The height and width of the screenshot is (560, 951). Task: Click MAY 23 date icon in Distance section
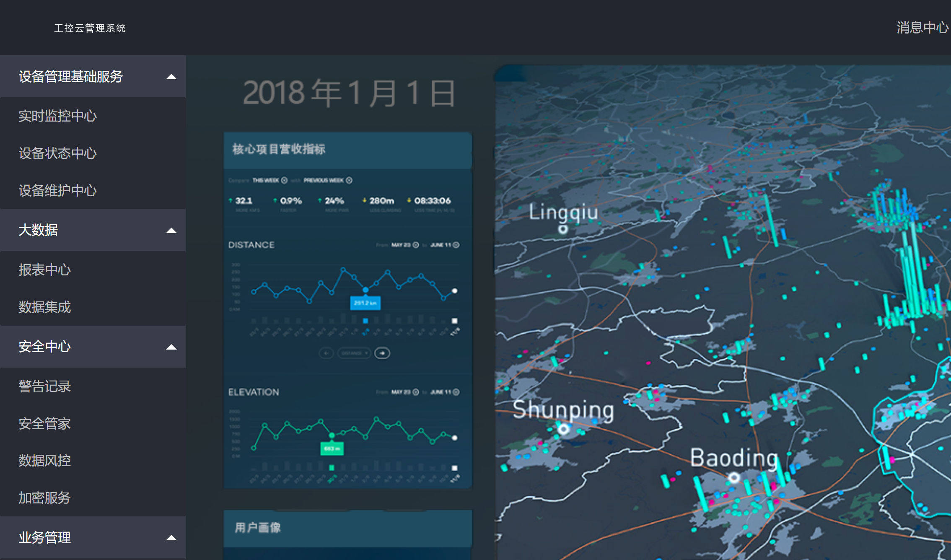tap(416, 245)
